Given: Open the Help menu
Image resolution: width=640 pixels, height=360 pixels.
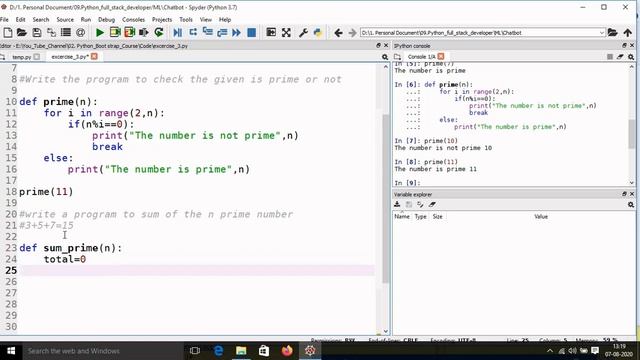Looking at the screenshot, I should coord(225,20).
